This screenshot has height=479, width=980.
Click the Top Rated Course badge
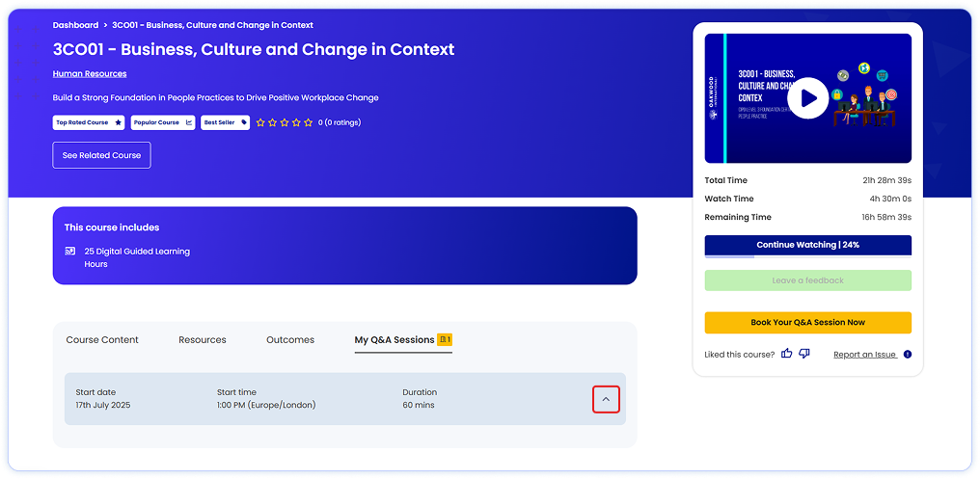(x=89, y=122)
